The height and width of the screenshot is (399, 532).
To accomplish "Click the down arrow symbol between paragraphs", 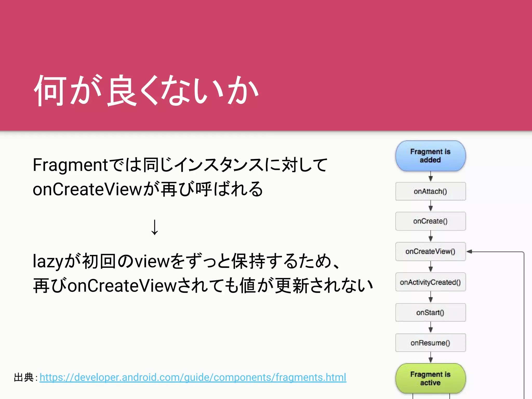I will pos(155,227).
